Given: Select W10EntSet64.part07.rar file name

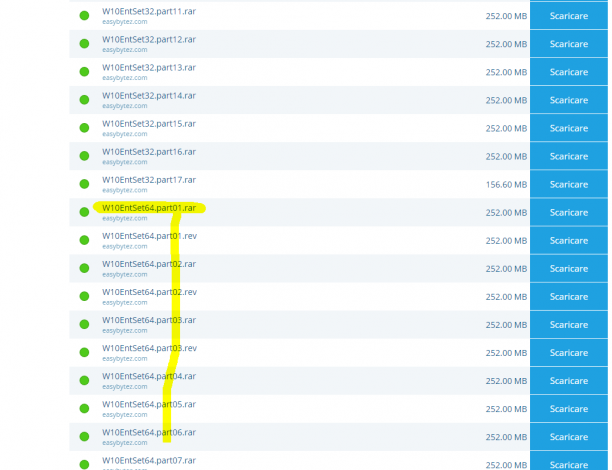Looking at the screenshot, I should coord(149,461).
